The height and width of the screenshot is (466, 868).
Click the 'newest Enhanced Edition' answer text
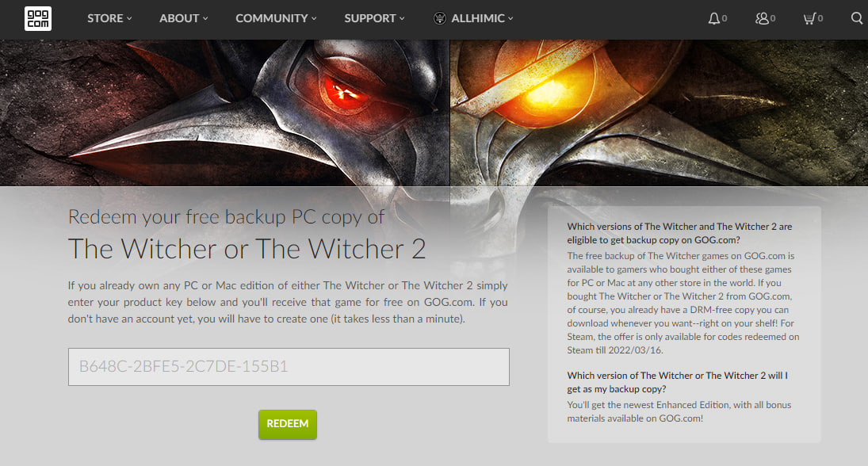pyautogui.click(x=679, y=411)
